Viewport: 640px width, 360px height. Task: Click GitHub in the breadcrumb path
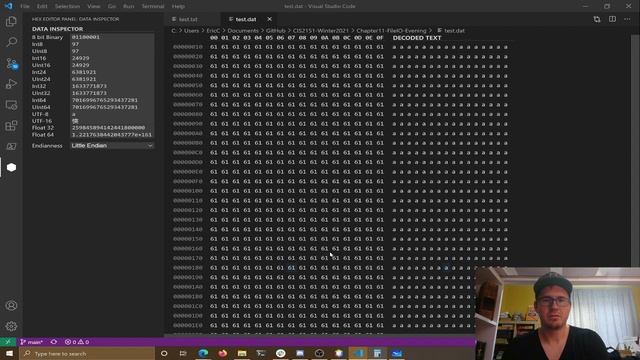(x=276, y=31)
